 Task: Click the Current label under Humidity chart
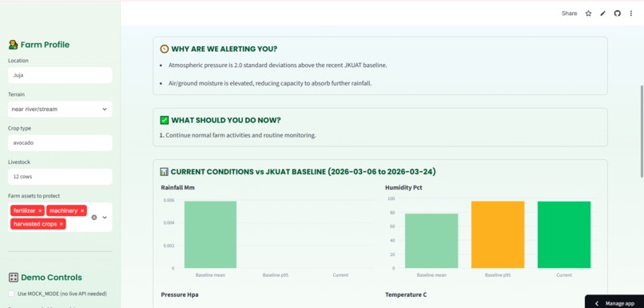564,274
